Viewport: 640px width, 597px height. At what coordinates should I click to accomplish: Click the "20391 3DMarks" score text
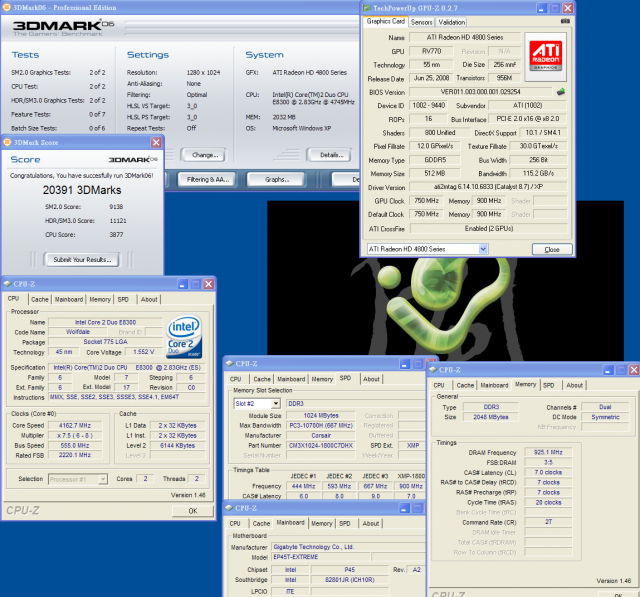(82, 190)
